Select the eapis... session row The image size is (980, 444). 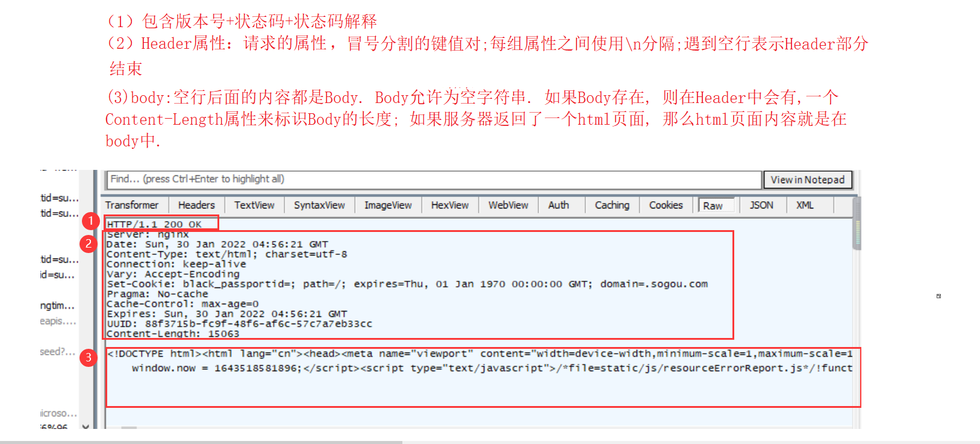click(58, 321)
